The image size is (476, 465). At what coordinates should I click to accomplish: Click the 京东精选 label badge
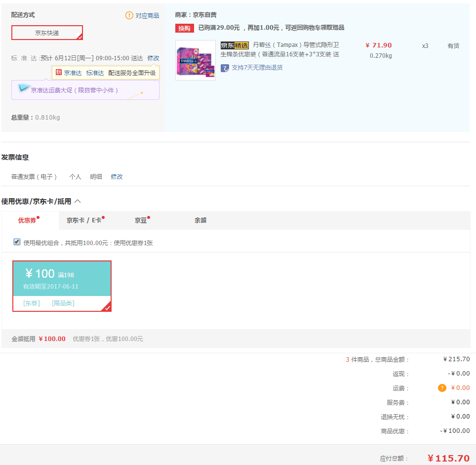[x=235, y=45]
